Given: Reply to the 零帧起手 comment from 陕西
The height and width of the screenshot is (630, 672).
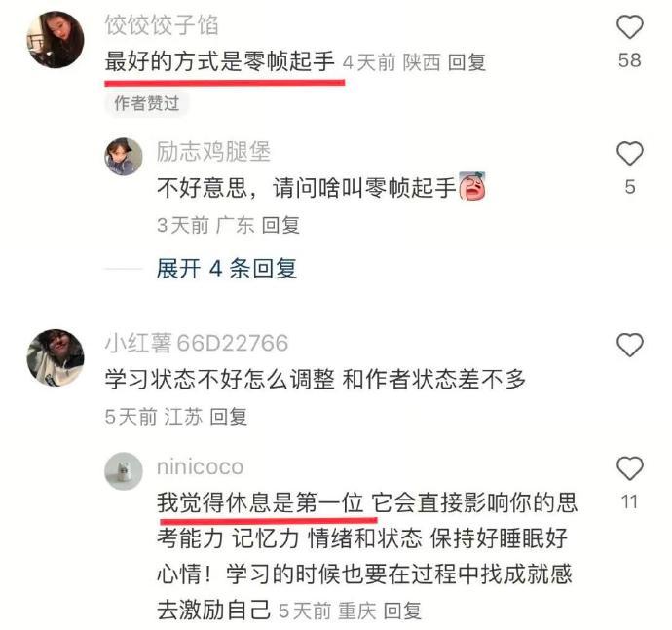Looking at the screenshot, I should pyautogui.click(x=467, y=62).
